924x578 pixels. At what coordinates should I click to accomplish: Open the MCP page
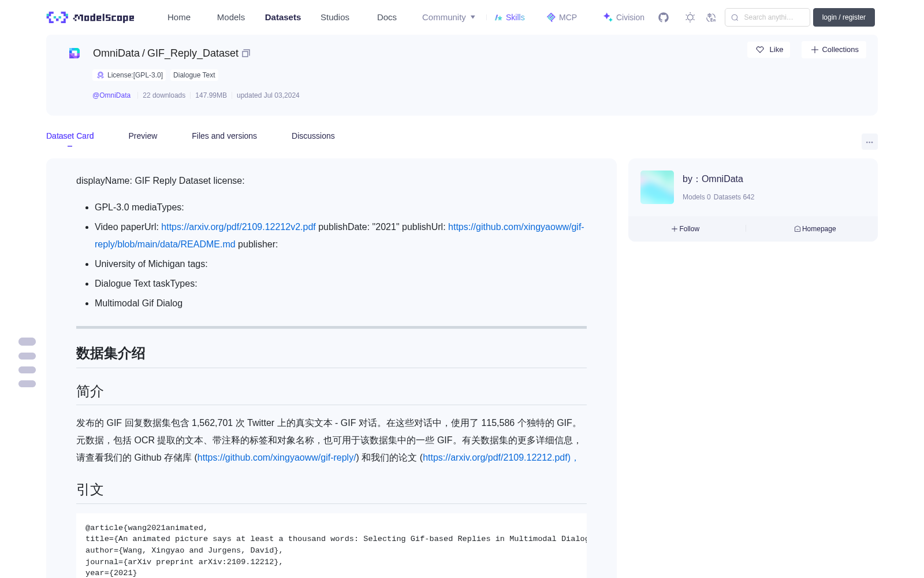pyautogui.click(x=562, y=17)
